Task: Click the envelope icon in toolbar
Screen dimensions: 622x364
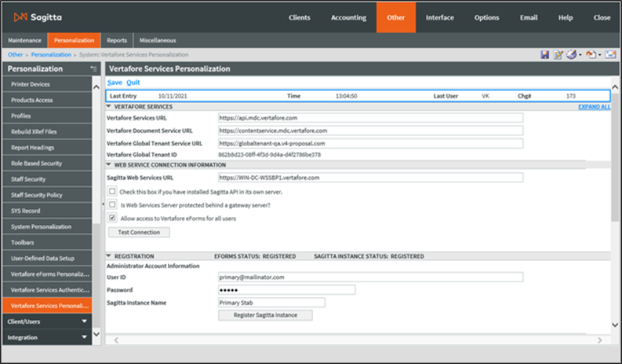Action: tap(610, 55)
